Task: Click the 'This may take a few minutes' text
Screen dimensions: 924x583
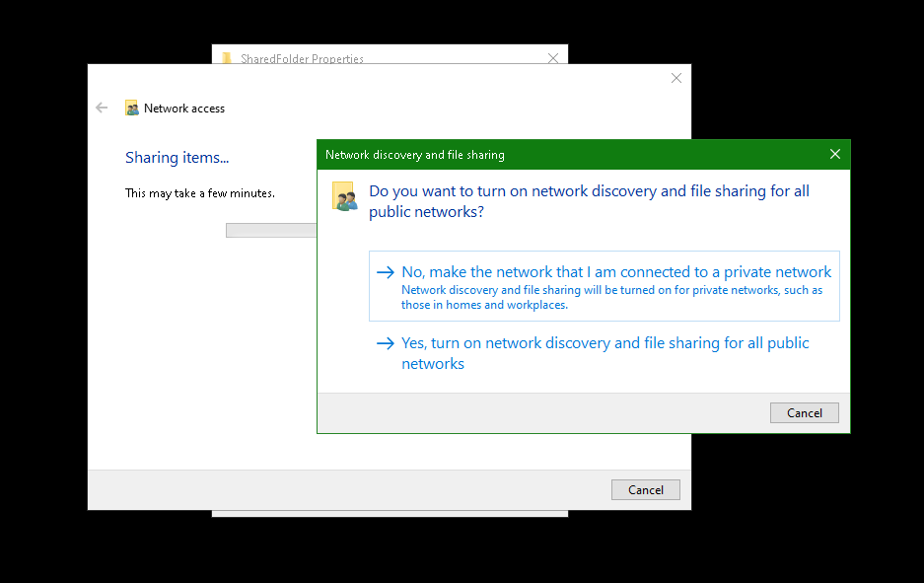Action: [200, 193]
